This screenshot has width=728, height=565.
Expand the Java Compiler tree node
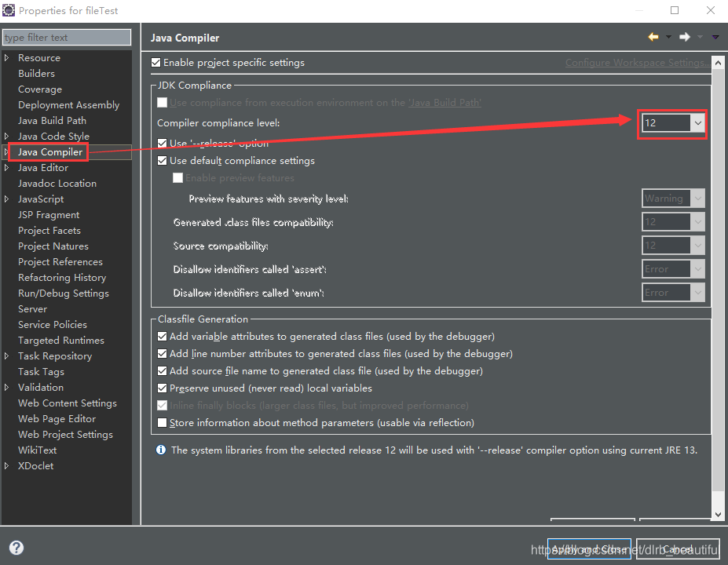(6, 151)
